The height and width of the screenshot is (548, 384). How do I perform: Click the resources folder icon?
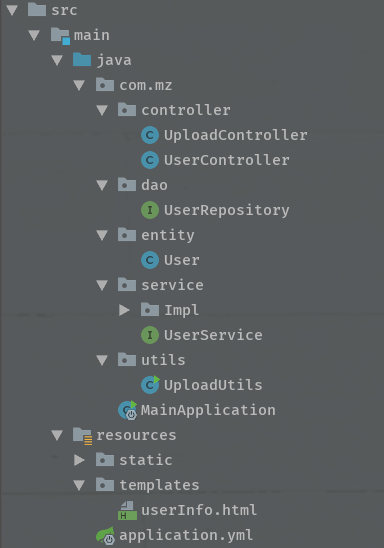click(82, 436)
